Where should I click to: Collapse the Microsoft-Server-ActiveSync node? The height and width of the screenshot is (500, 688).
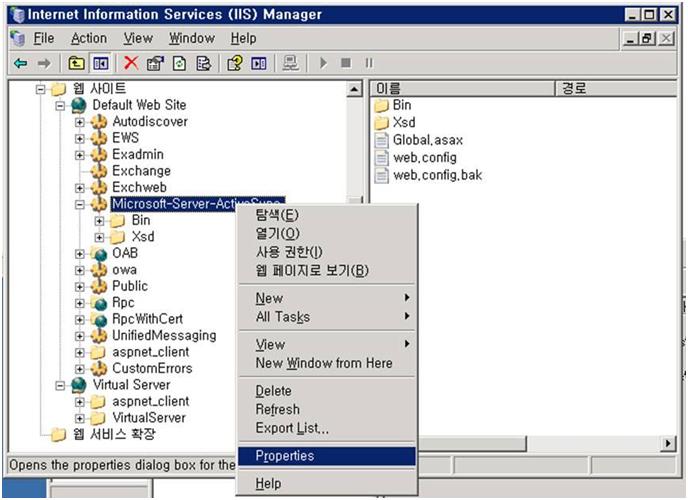pos(79,204)
